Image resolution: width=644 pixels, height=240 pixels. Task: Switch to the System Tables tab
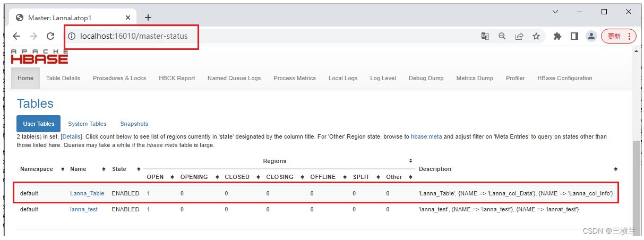point(87,124)
